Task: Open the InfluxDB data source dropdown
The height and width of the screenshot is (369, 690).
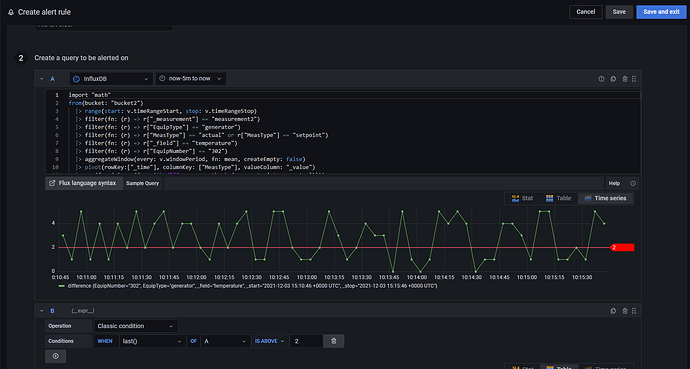Action: click(x=111, y=79)
